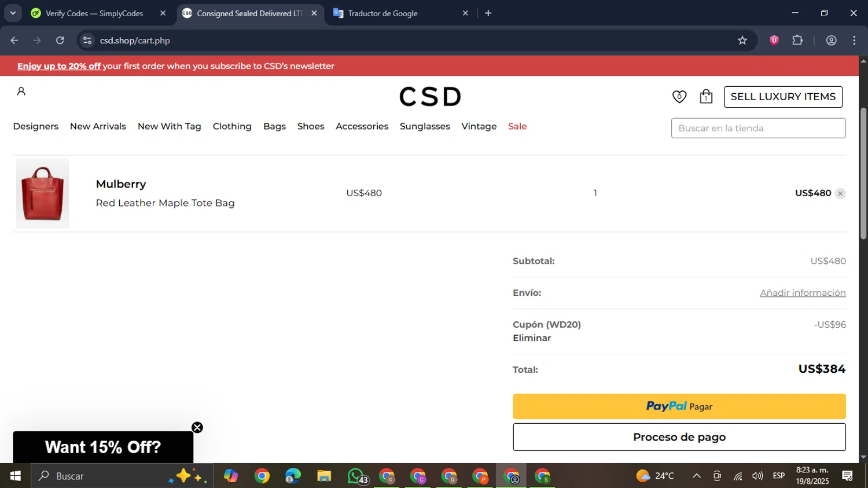Click Añadir información shipping link

point(803,293)
